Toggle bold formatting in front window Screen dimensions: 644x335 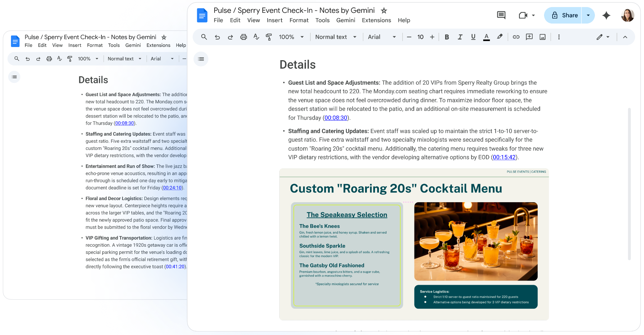(447, 37)
